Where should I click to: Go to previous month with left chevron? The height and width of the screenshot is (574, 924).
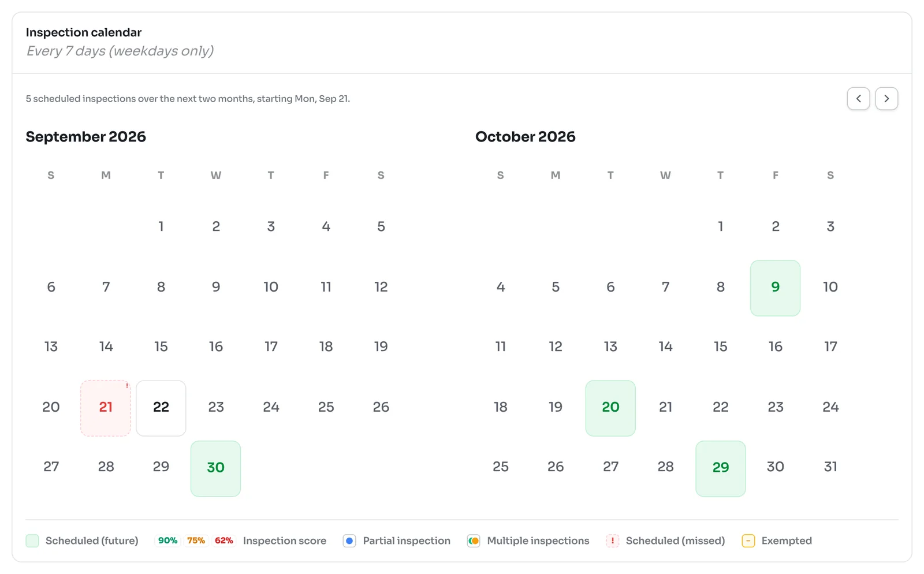point(858,99)
